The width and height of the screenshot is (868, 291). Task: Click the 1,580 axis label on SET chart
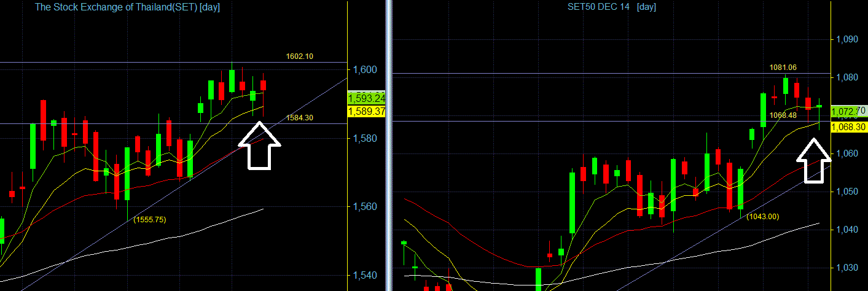click(365, 138)
